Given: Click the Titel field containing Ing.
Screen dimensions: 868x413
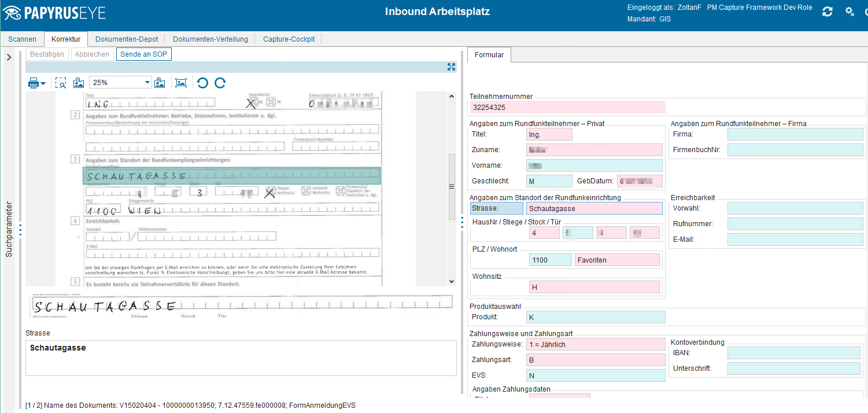Looking at the screenshot, I should tap(549, 134).
